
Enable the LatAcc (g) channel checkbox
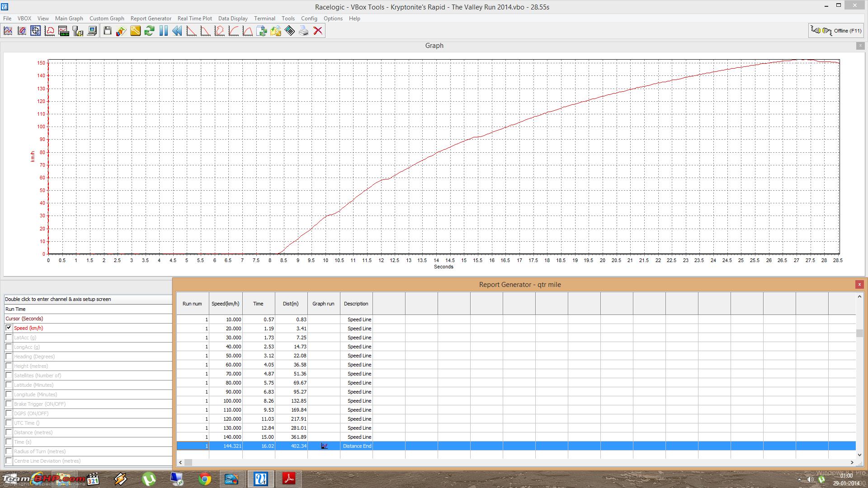9,338
